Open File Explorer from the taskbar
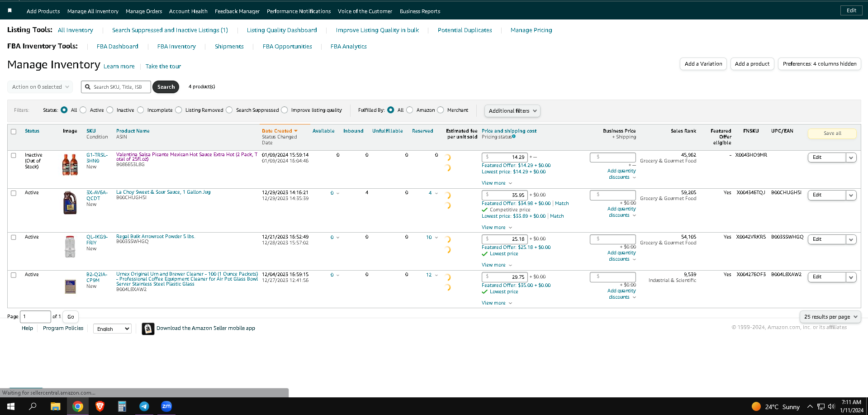The width and height of the screenshot is (868, 415). (x=55, y=406)
